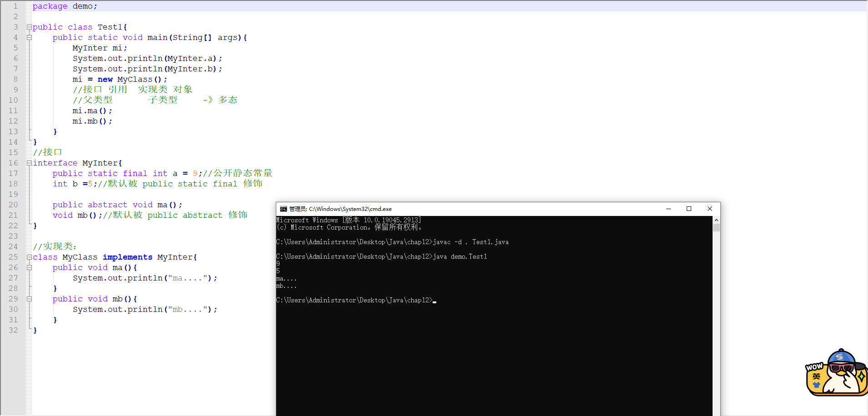This screenshot has width=868, height=416.
Task: Click 'public void mb(){' in MyClass
Action: tap(95, 299)
